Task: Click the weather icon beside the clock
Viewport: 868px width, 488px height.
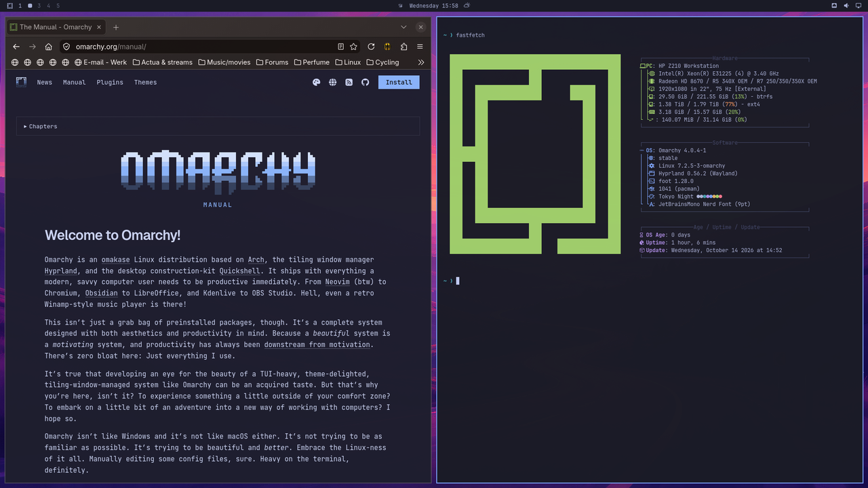Action: [467, 5]
